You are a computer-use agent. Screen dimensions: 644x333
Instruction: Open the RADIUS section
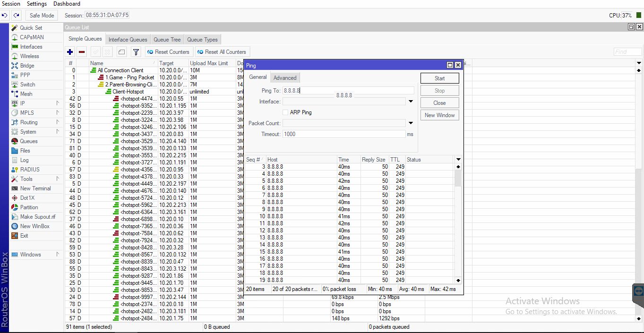tap(30, 170)
